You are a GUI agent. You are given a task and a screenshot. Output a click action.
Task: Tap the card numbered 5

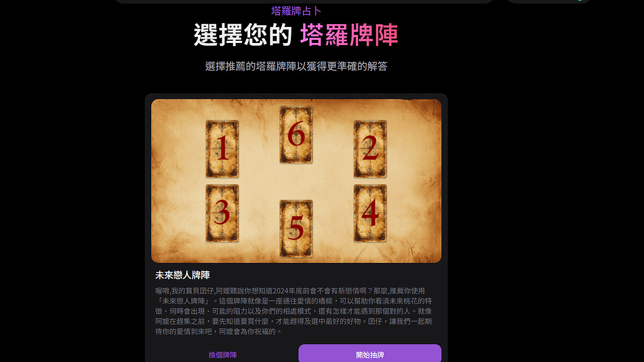(x=296, y=228)
